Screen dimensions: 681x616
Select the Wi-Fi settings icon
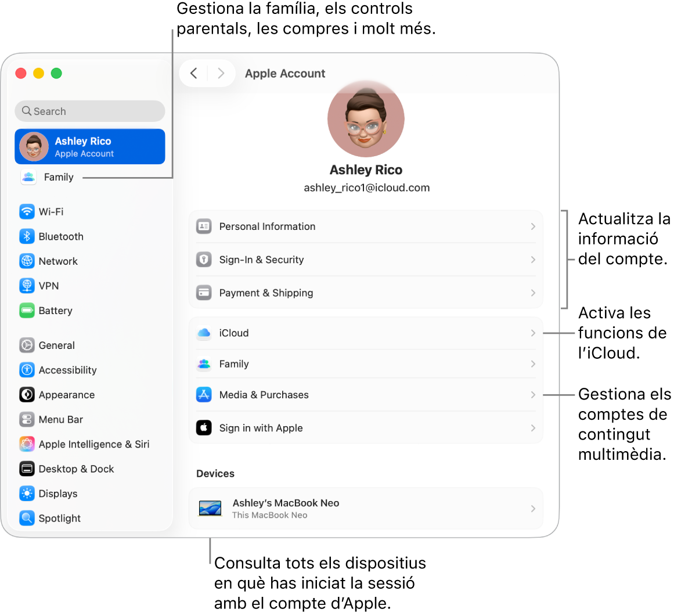27,211
